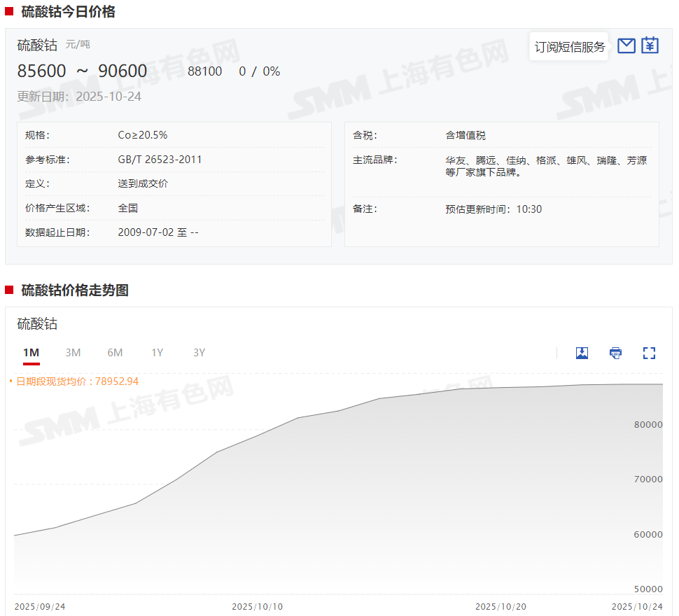This screenshot has height=616, width=679.
Task: Show the 3Y price trend
Action: point(199,353)
